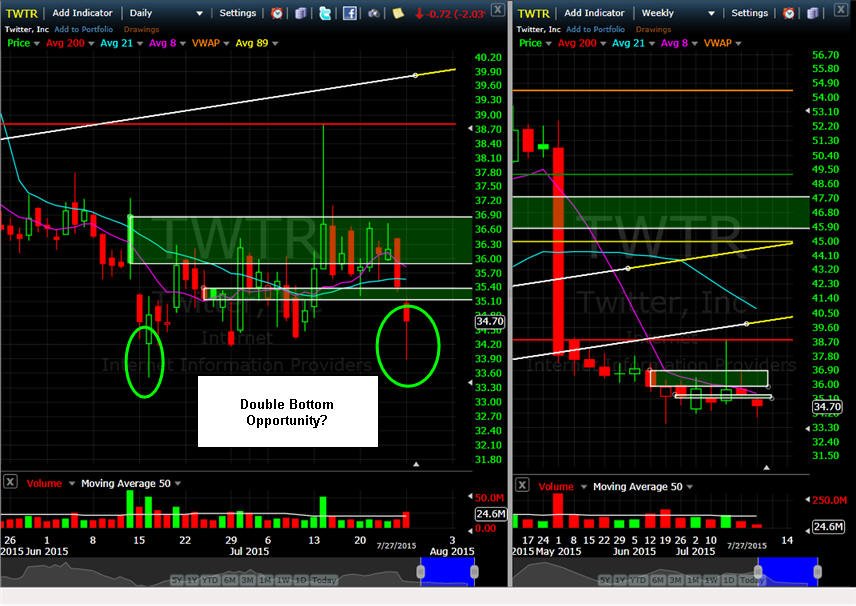Remove Volume indicator on the daily chart

click(10, 482)
